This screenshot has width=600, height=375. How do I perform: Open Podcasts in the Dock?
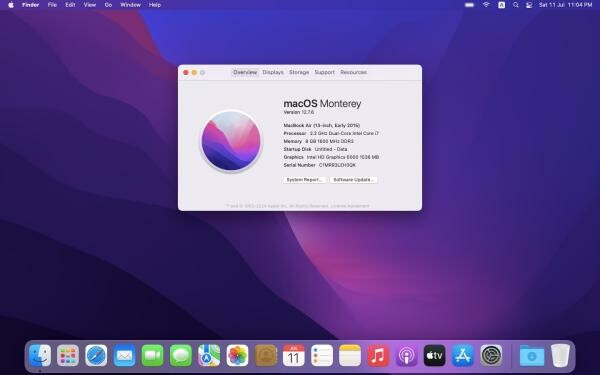point(406,355)
